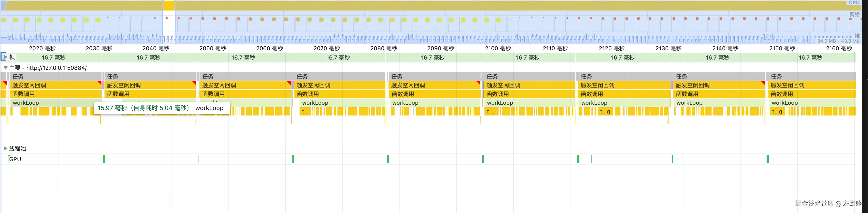Click the 2050 毫秒 ruler label
The height and width of the screenshot is (213, 868).
coord(213,48)
